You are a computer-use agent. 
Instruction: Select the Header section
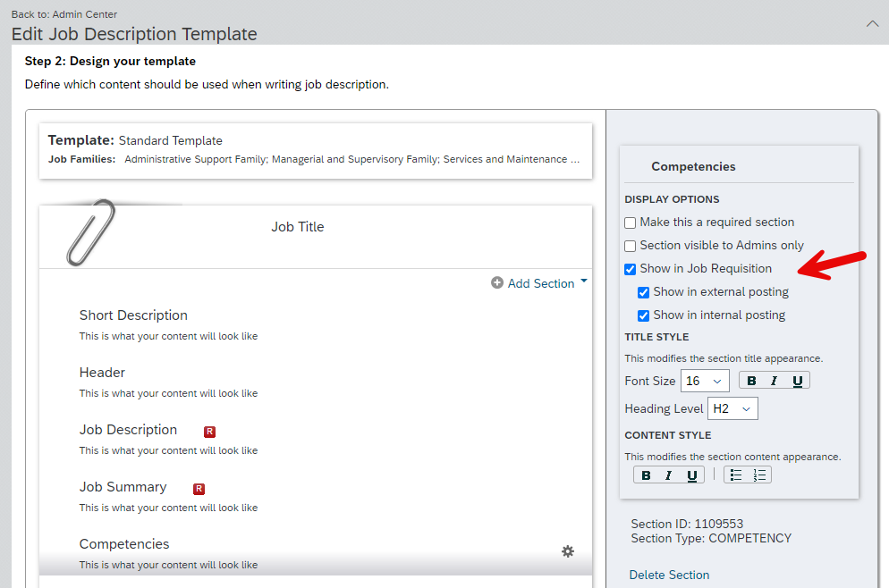click(102, 372)
